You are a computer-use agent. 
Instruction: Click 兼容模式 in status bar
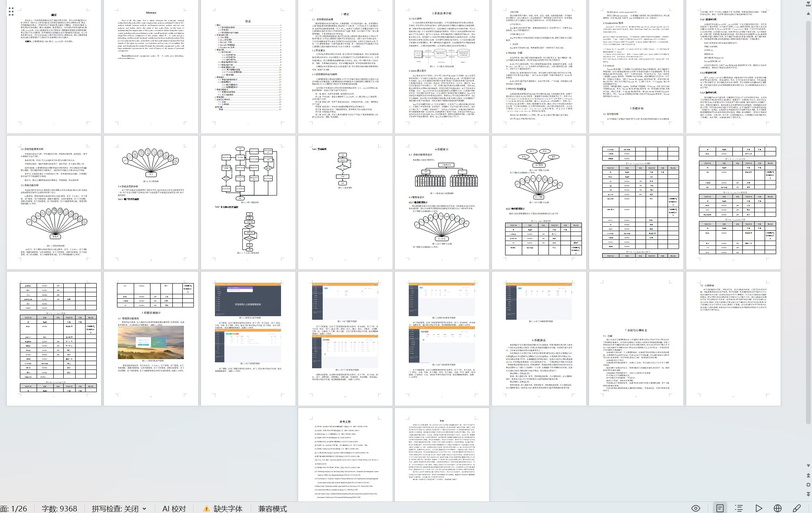[x=272, y=509]
